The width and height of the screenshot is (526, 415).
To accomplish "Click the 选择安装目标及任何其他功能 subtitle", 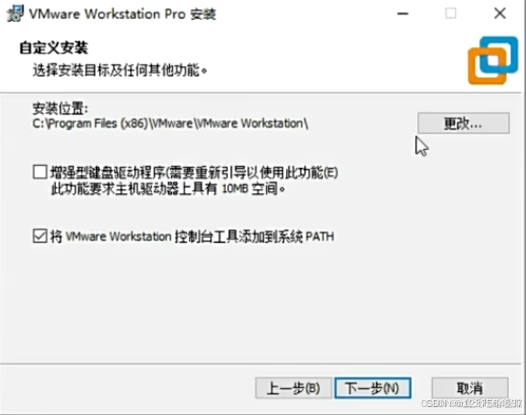I will 119,70.
